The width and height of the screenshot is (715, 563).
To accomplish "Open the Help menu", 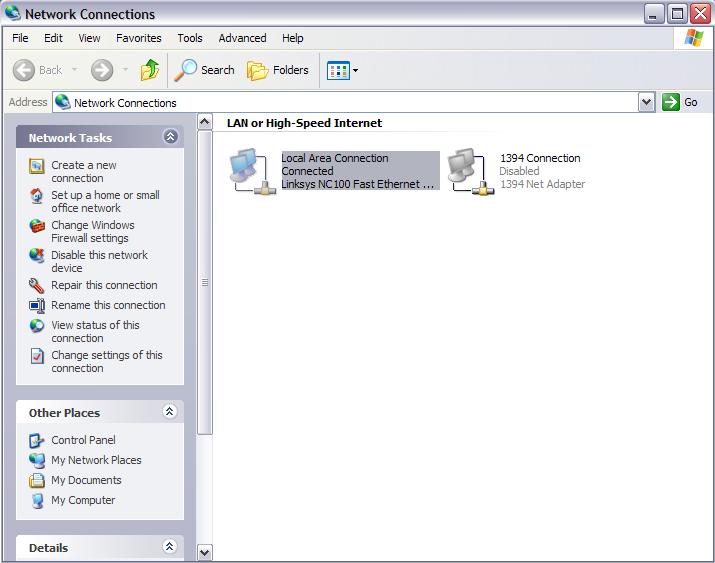I will [292, 38].
